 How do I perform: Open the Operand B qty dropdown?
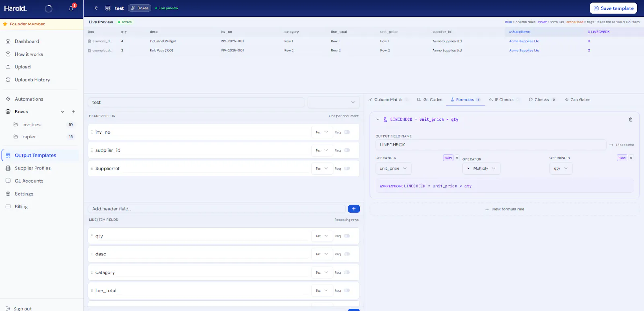tap(561, 169)
